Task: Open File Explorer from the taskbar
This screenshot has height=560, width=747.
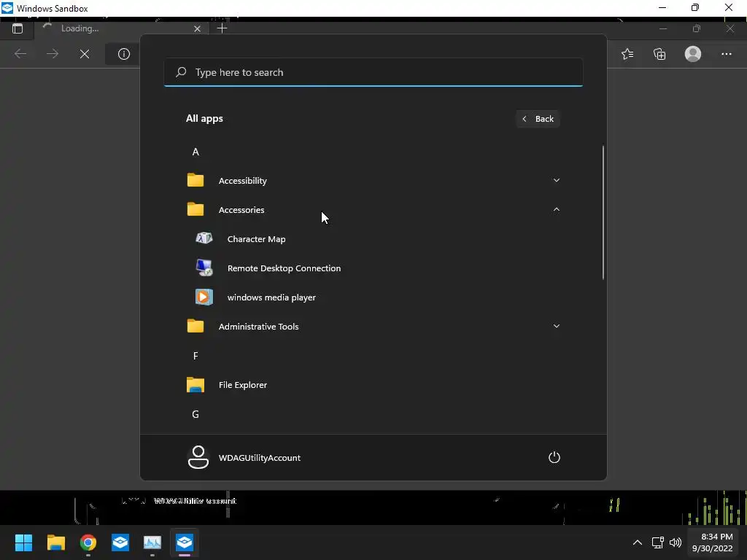Action: 55,542
